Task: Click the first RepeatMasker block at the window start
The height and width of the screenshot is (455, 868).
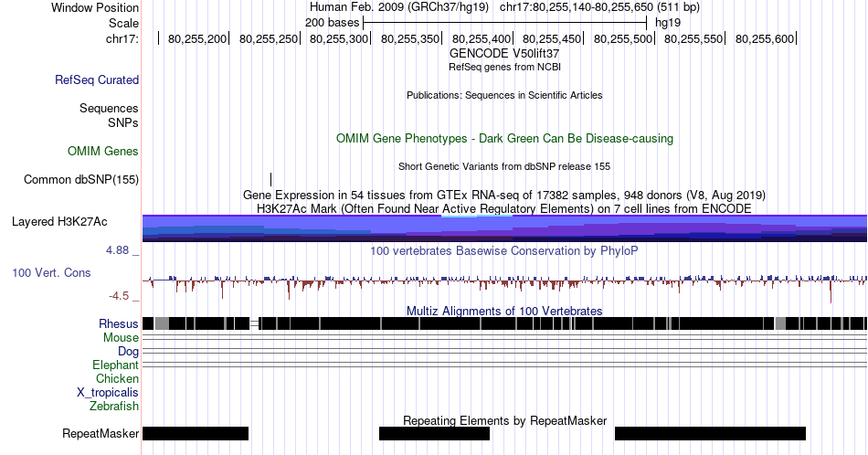Action: click(x=196, y=433)
